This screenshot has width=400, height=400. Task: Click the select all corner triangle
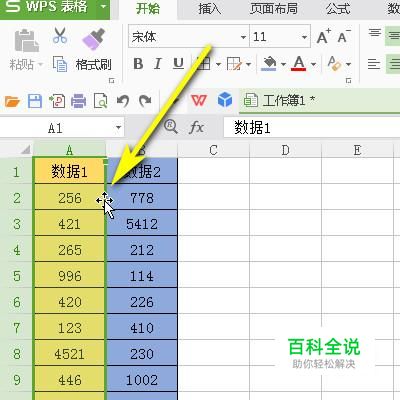pyautogui.click(x=26, y=150)
